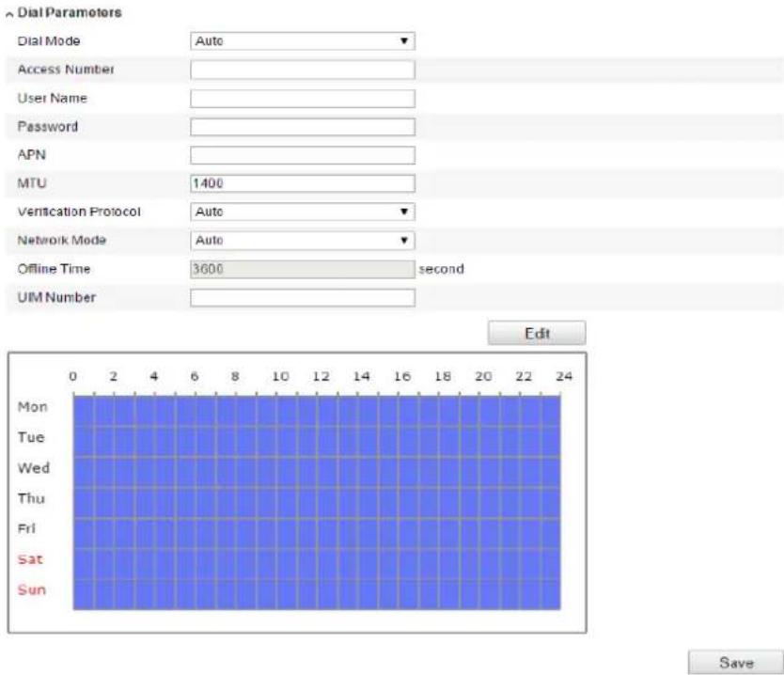The height and width of the screenshot is (675, 784).
Task: Click the 'second' unit text
Action: click(x=441, y=269)
